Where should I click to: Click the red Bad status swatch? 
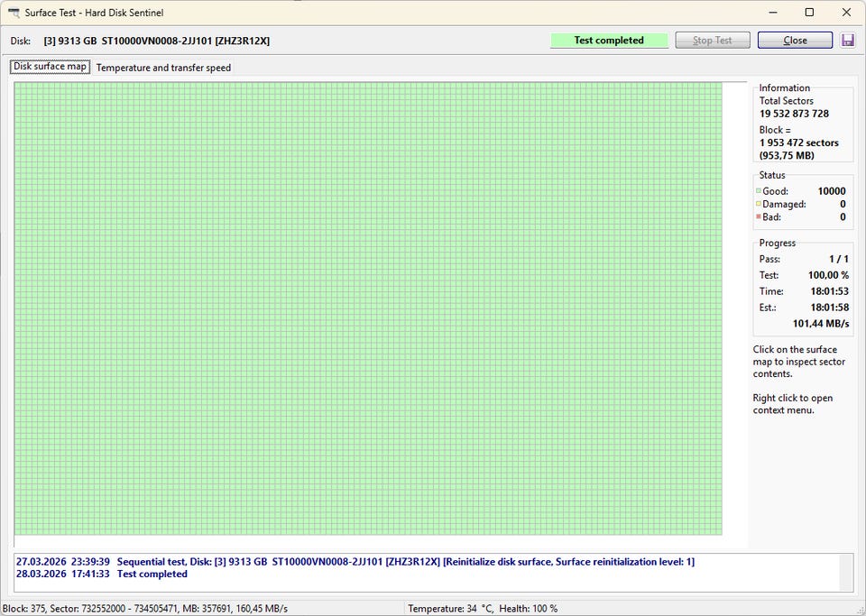coord(759,216)
